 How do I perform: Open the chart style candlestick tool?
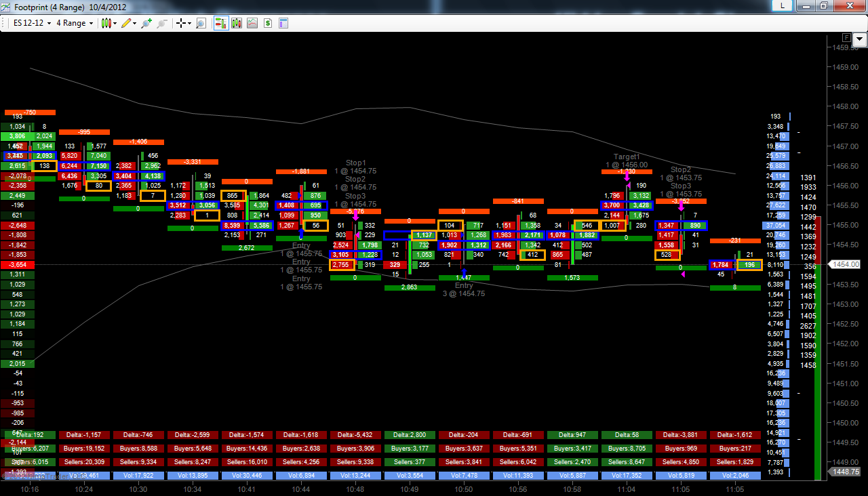(106, 23)
